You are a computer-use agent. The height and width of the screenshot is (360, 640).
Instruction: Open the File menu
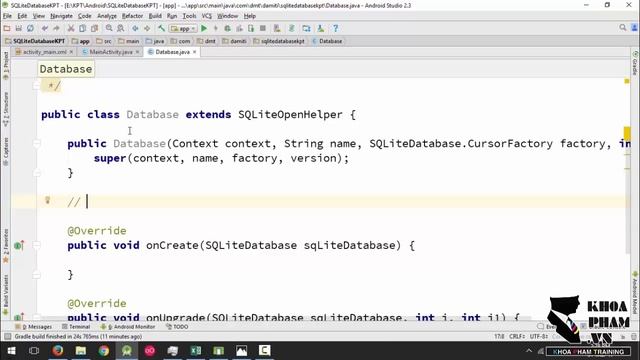tap(7, 16)
